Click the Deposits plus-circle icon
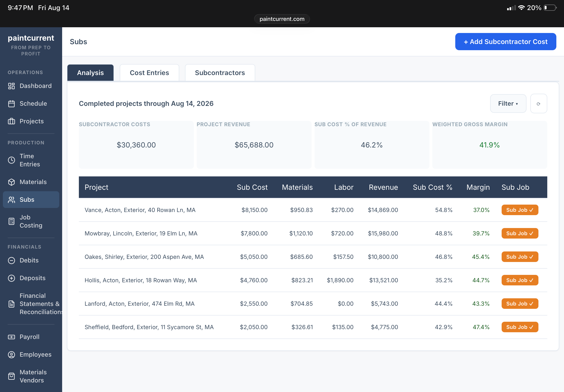This screenshot has height=392, width=564. tap(11, 278)
